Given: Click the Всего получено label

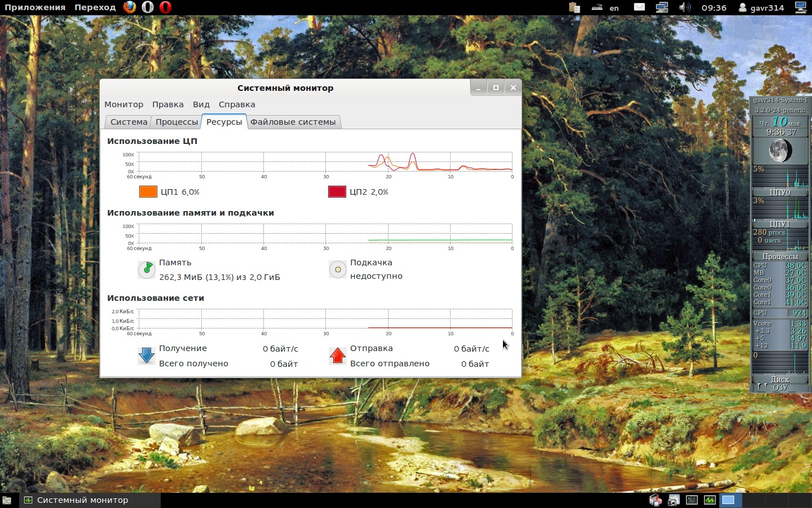Looking at the screenshot, I should 193,364.
